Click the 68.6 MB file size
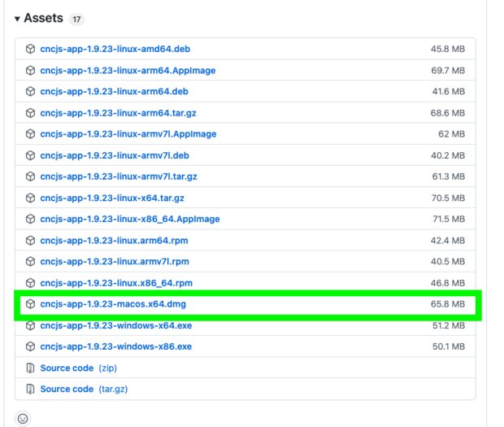 [448, 113]
